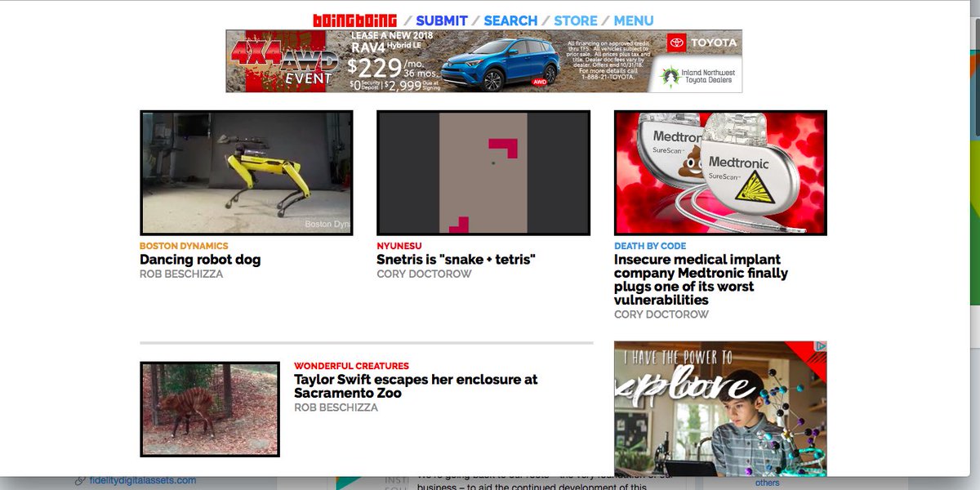Select the WONDERFUL CREATURES category label

351,366
